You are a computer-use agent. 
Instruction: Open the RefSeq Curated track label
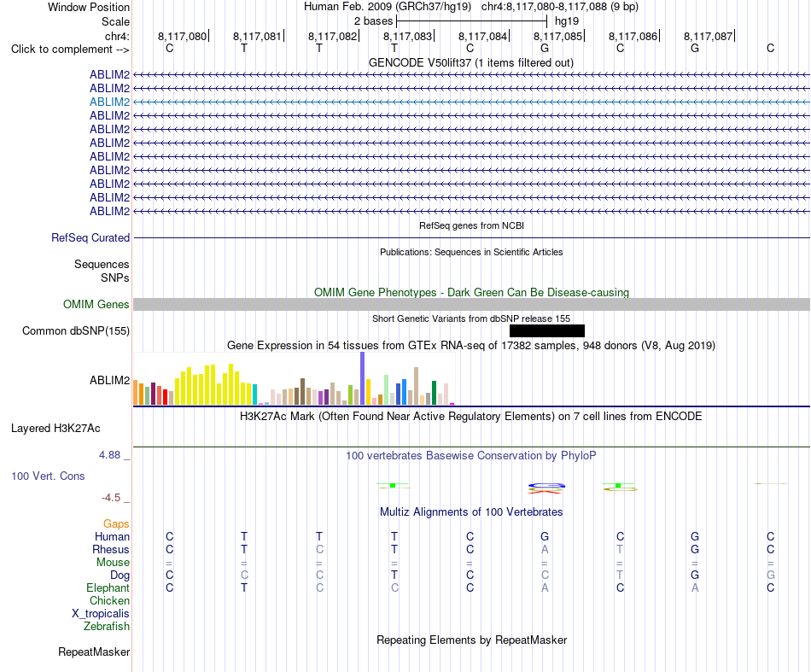pyautogui.click(x=90, y=238)
